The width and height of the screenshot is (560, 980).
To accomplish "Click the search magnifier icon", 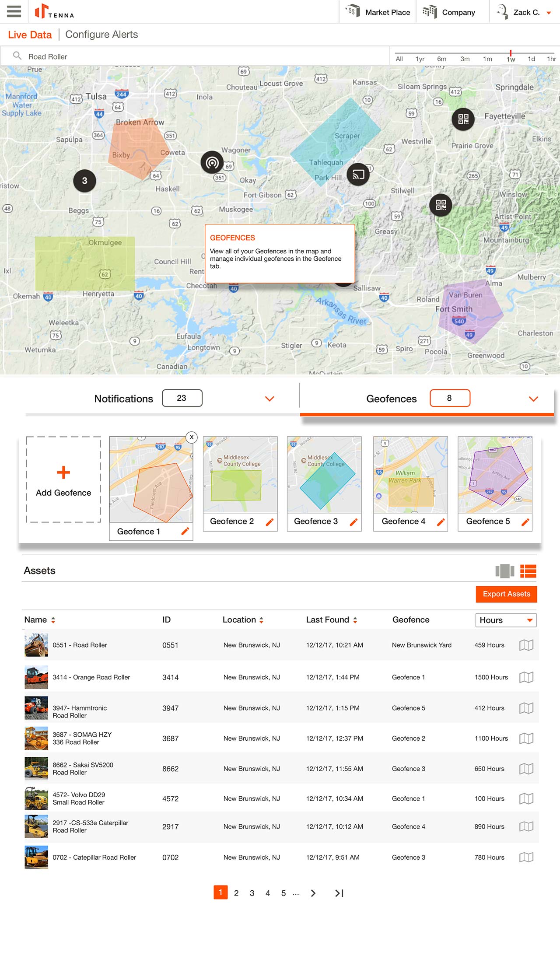I will click(x=17, y=56).
